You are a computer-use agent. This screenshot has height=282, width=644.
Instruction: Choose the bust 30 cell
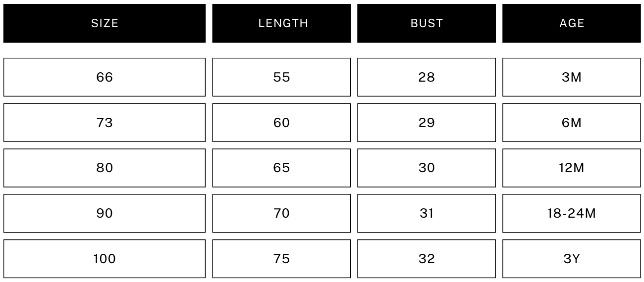coord(427,168)
